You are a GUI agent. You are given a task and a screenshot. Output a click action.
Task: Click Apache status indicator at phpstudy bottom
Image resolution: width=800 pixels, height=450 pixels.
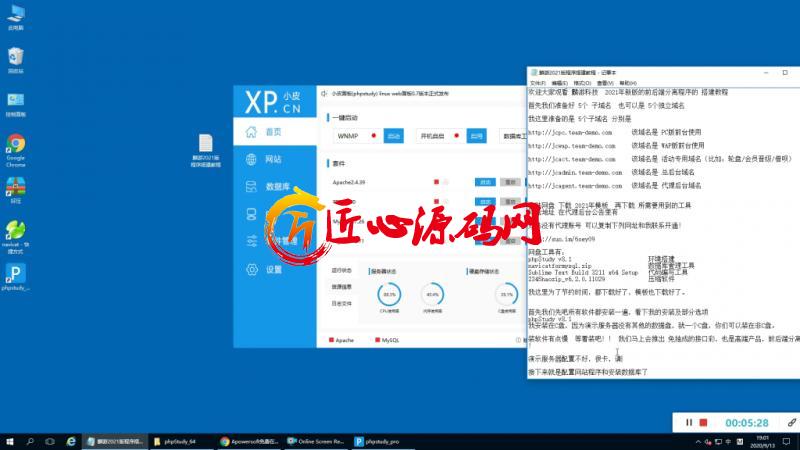(341, 340)
